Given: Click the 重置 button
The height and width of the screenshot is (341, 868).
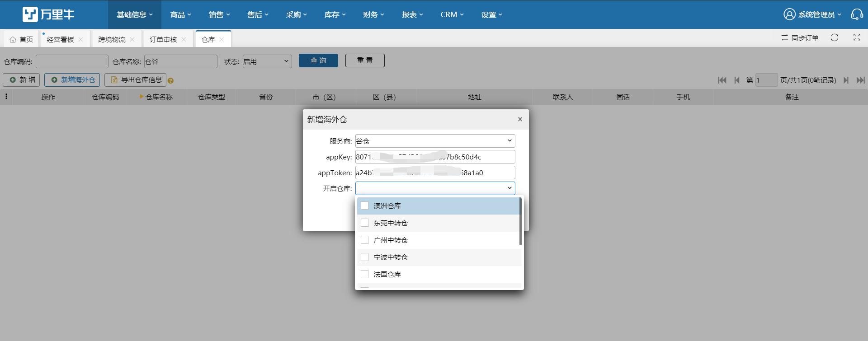Looking at the screenshot, I should click(x=365, y=61).
